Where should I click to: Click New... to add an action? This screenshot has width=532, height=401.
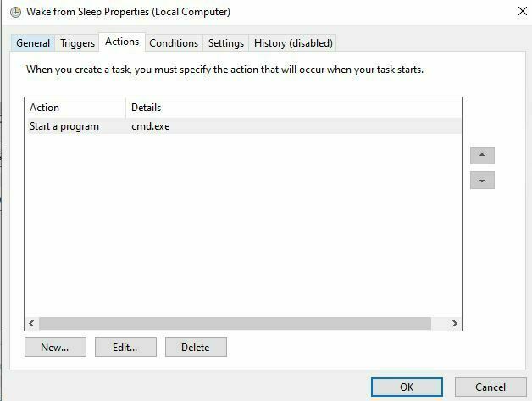pyautogui.click(x=55, y=347)
